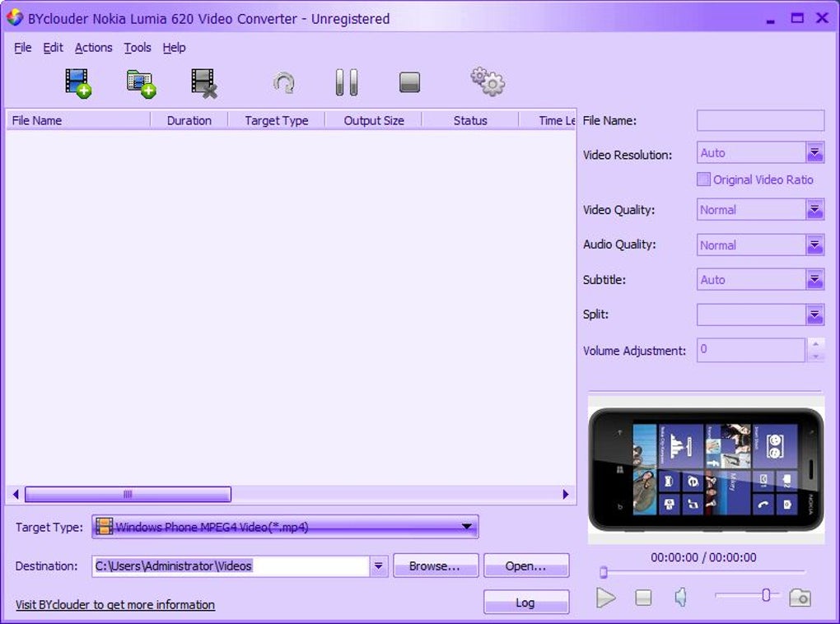The width and height of the screenshot is (840, 624).
Task: Maximize the converter window
Action: [x=797, y=18]
